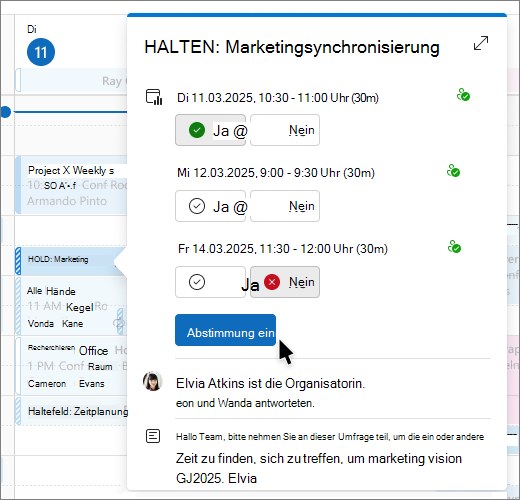
Task: Click the text eon und Wanda antworteten
Action: (x=245, y=403)
